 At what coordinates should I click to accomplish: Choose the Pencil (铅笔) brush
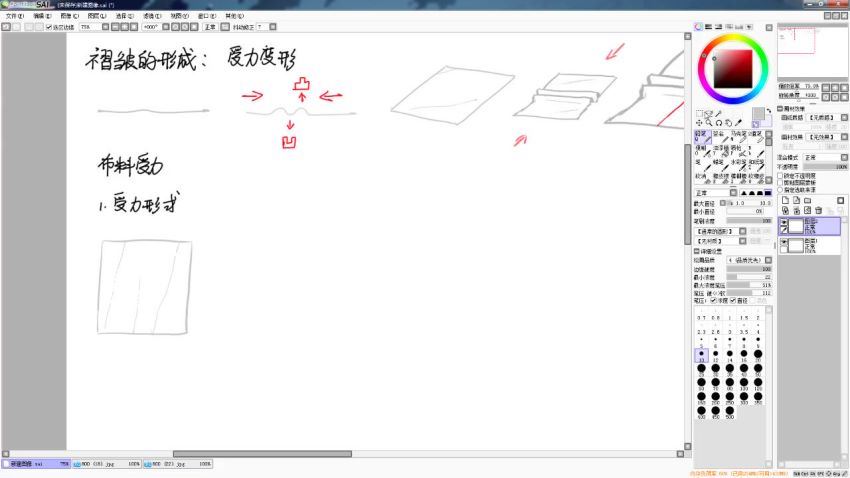tap(703, 137)
